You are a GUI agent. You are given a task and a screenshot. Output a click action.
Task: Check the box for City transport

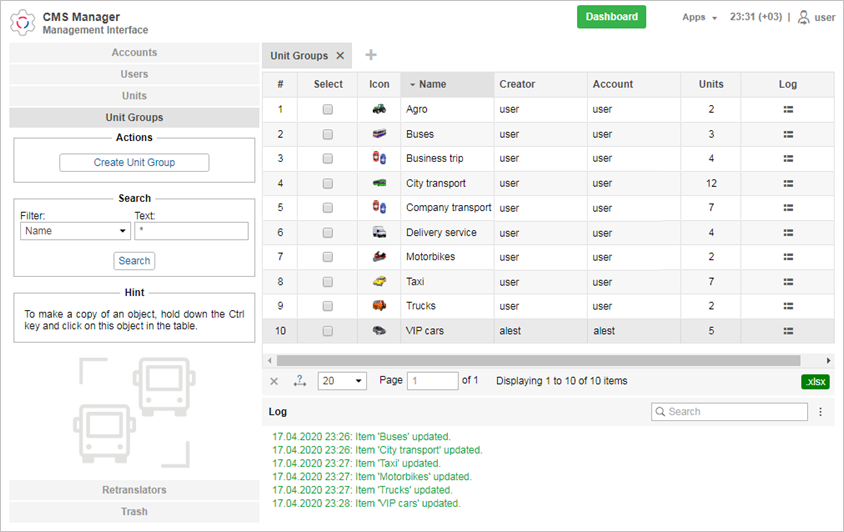pyautogui.click(x=327, y=184)
